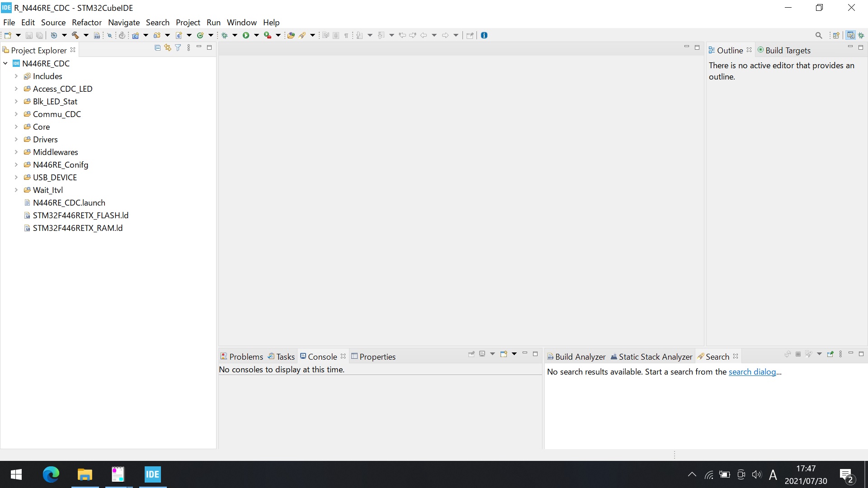This screenshot has width=868, height=488.
Task: Open File Explorer from the taskbar
Action: (85, 474)
